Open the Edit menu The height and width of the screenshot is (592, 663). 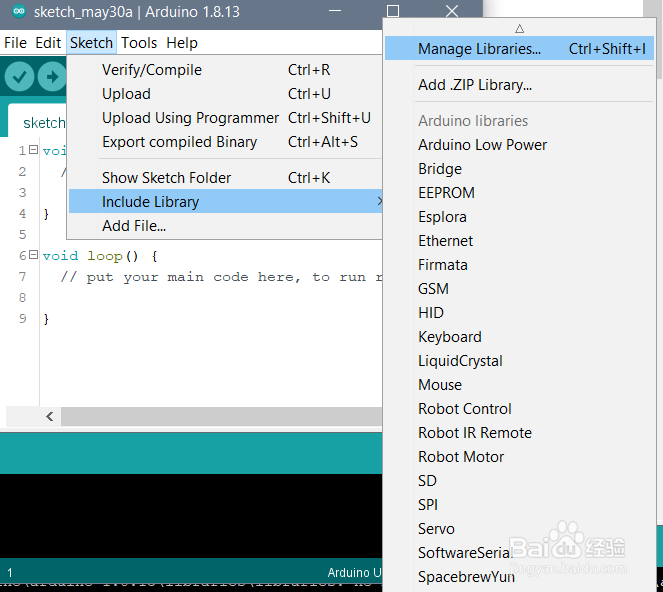(x=48, y=43)
